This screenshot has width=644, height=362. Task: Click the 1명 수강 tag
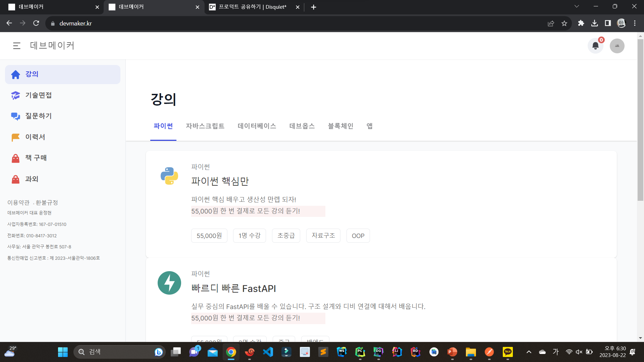point(249,236)
